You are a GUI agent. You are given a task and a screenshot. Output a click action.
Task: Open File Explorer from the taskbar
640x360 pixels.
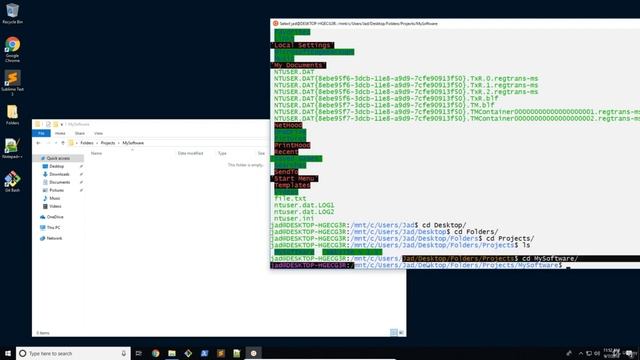coord(172,353)
